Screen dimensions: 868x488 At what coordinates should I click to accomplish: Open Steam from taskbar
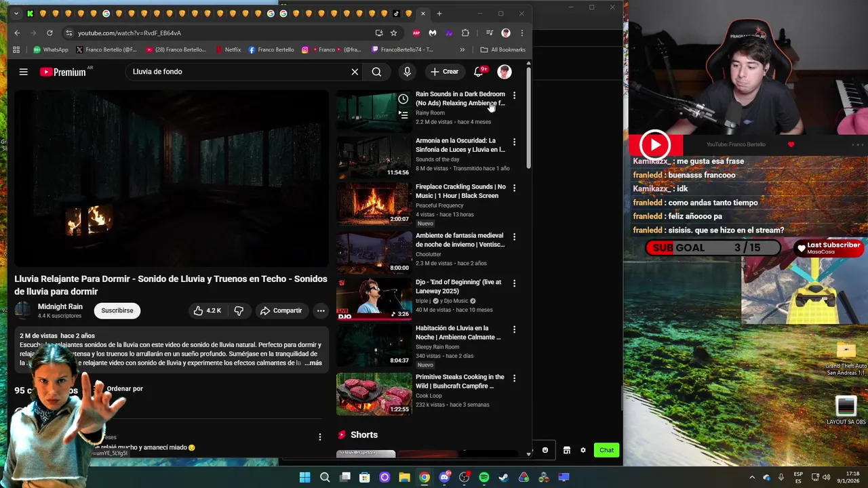pos(504,478)
